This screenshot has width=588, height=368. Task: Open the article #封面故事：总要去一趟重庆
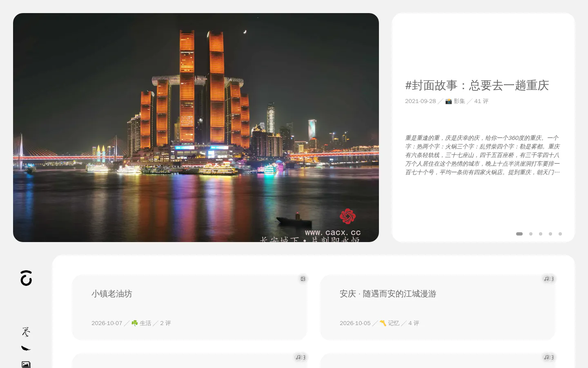pos(477,85)
